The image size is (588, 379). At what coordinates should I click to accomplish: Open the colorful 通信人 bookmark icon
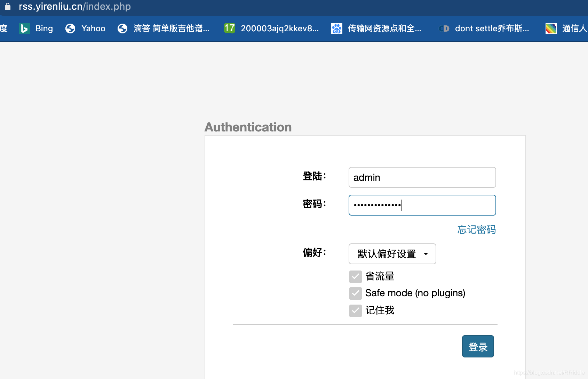(x=551, y=28)
